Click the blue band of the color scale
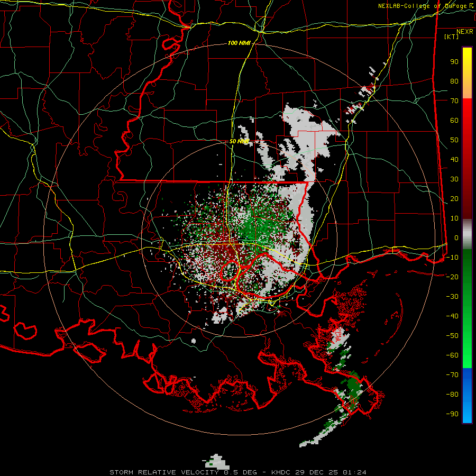This screenshot has height=476, width=476. point(467,396)
